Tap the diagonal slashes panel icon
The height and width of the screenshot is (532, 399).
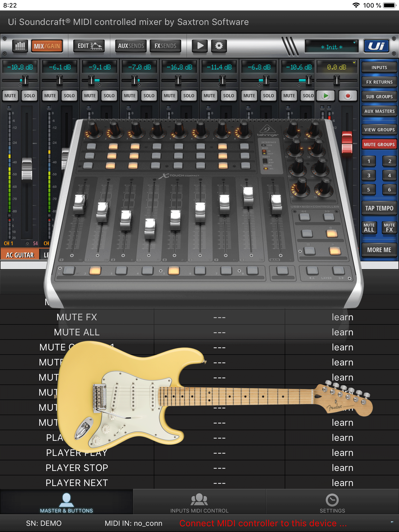[x=290, y=46]
